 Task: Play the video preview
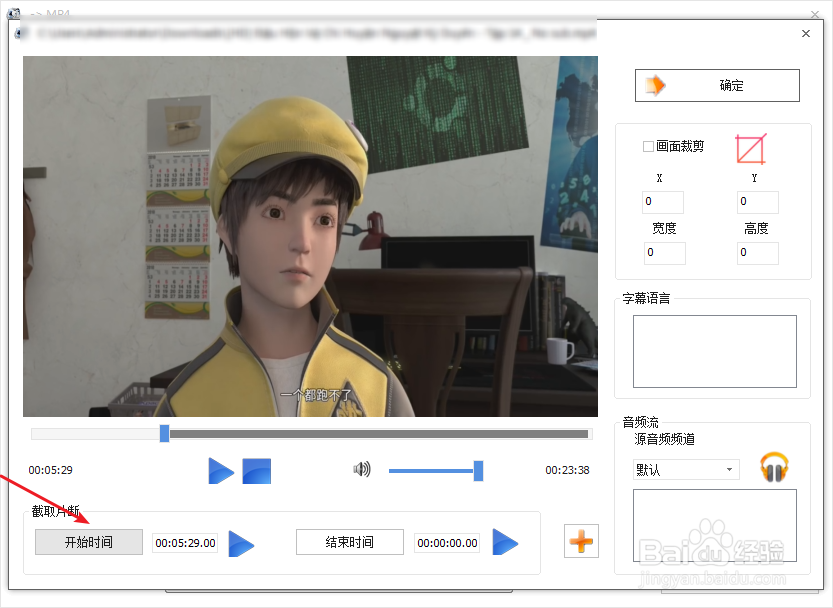tap(221, 471)
